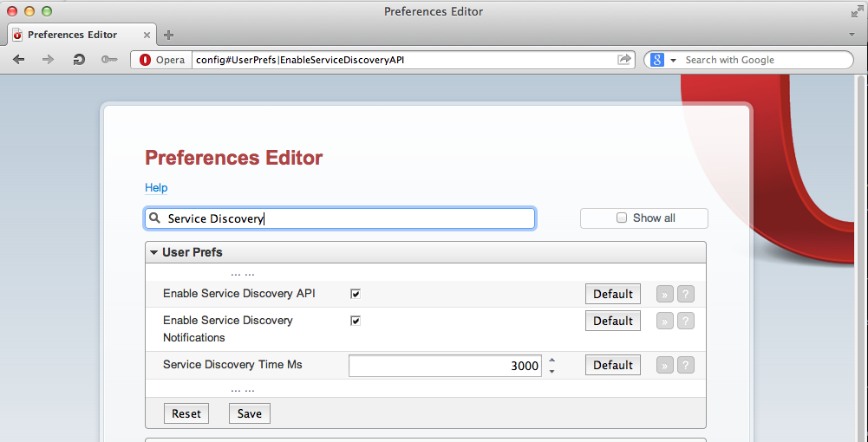Enable the Show all checkbox
The width and height of the screenshot is (868, 442).
click(x=622, y=218)
